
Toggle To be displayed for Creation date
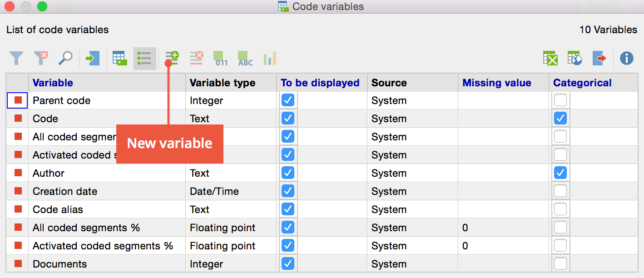click(x=287, y=191)
